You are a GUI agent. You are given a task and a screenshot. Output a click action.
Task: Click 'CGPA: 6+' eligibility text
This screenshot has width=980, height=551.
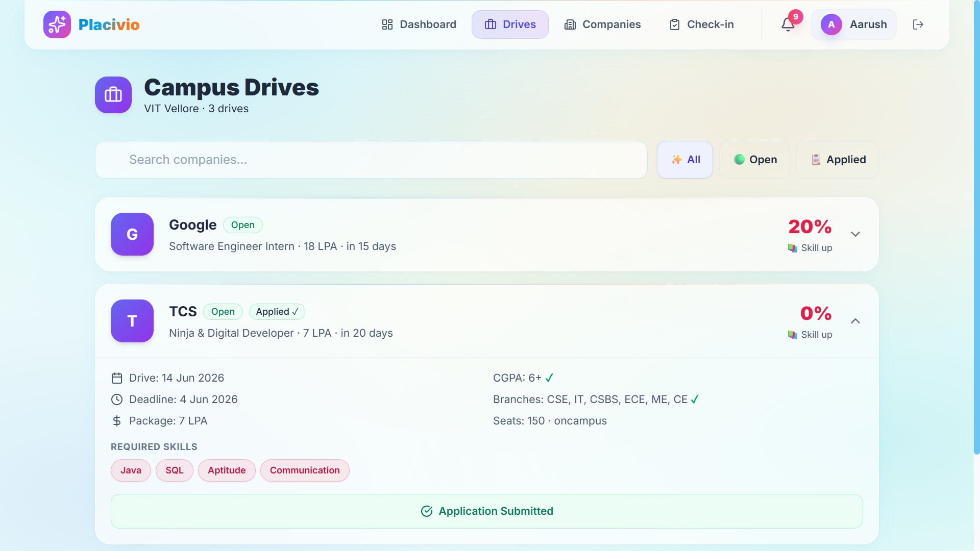[x=517, y=378]
